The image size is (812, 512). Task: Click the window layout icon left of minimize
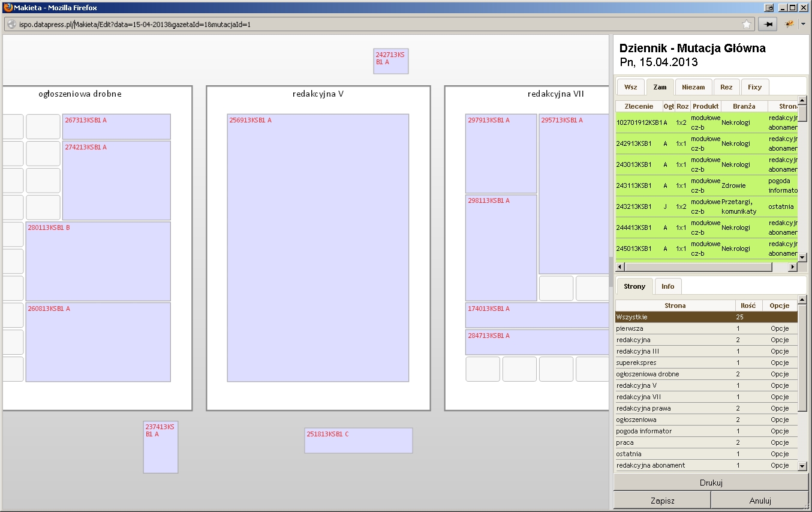coord(769,8)
